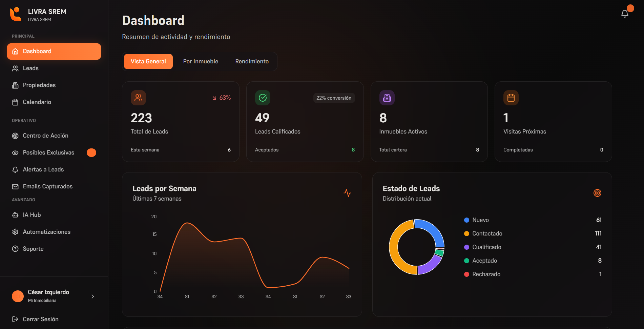Open Centro de Acción in sidebar
Image resolution: width=644 pixels, height=329 pixels.
pos(45,136)
